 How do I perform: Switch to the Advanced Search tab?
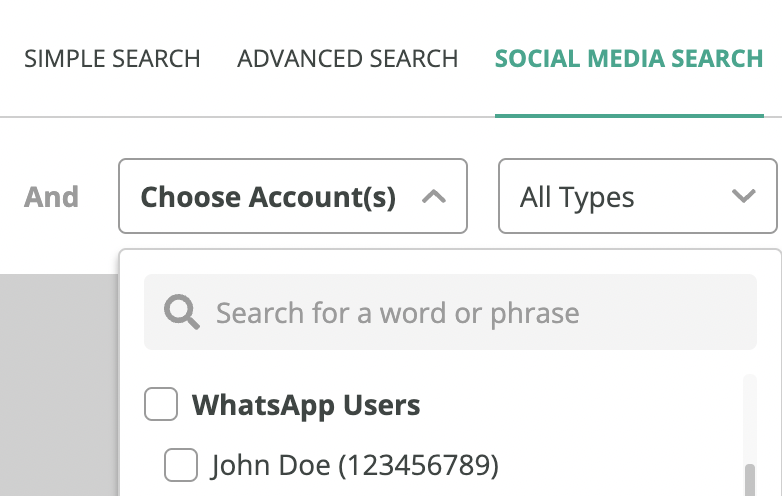[x=348, y=59]
